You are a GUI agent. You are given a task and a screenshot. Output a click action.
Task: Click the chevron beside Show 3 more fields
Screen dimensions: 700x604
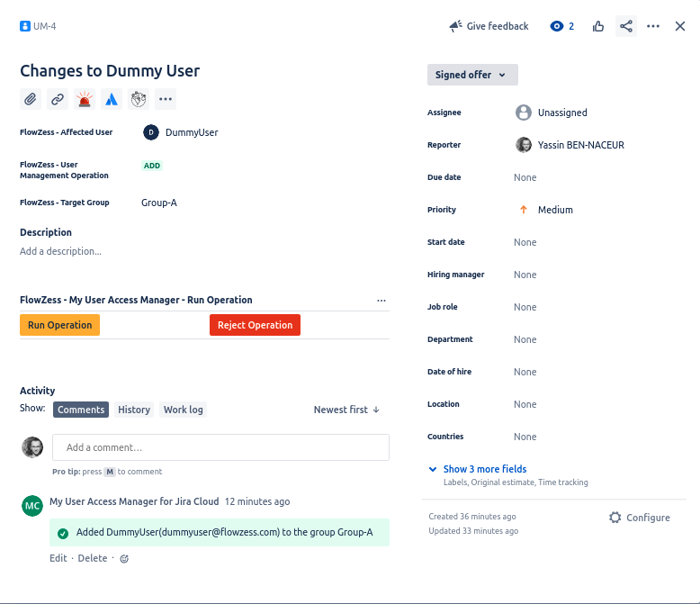pyautogui.click(x=433, y=469)
